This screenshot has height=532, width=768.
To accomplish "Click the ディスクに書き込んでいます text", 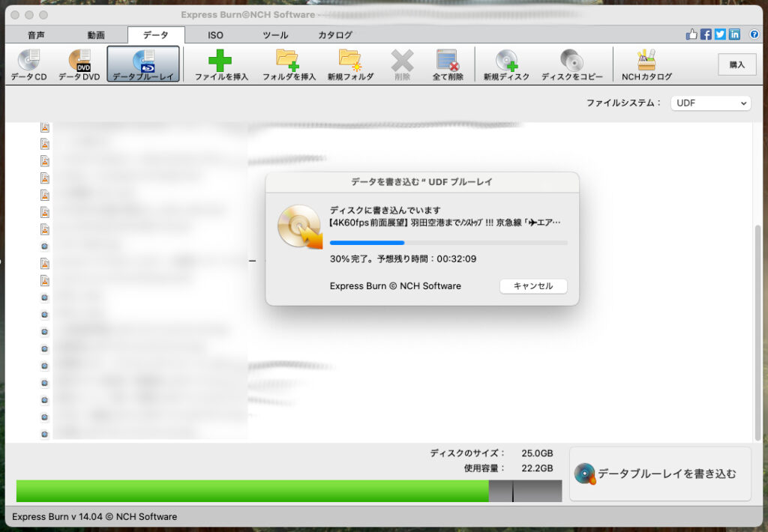I will pos(385,211).
